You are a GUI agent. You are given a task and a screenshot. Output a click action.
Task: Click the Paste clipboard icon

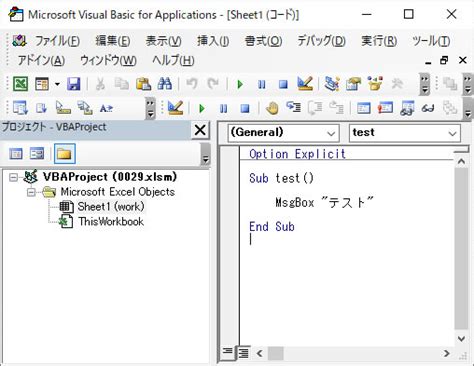(144, 84)
